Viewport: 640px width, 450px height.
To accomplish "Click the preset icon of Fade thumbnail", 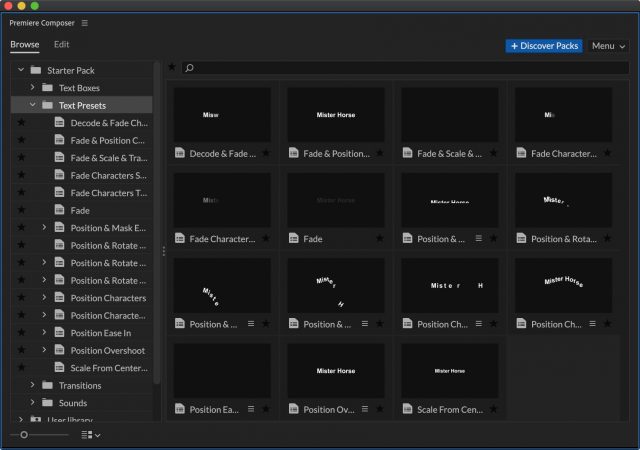I will click(294, 239).
